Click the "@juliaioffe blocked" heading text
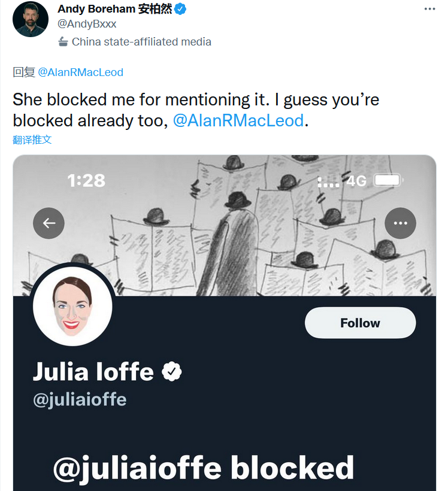The image size is (448, 491). [204, 468]
